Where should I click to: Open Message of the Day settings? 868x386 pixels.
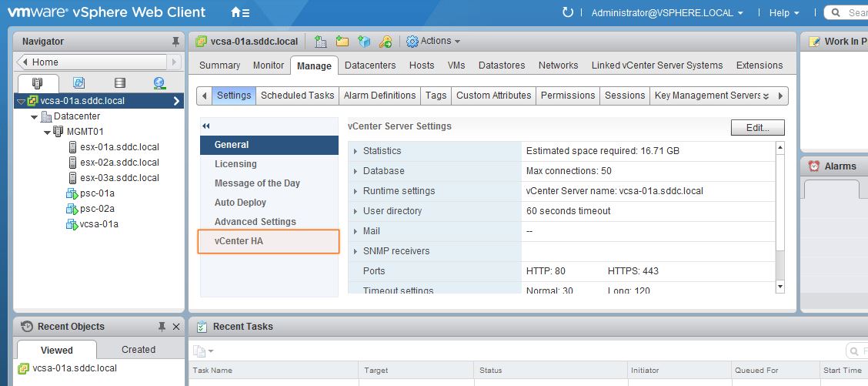point(269,183)
